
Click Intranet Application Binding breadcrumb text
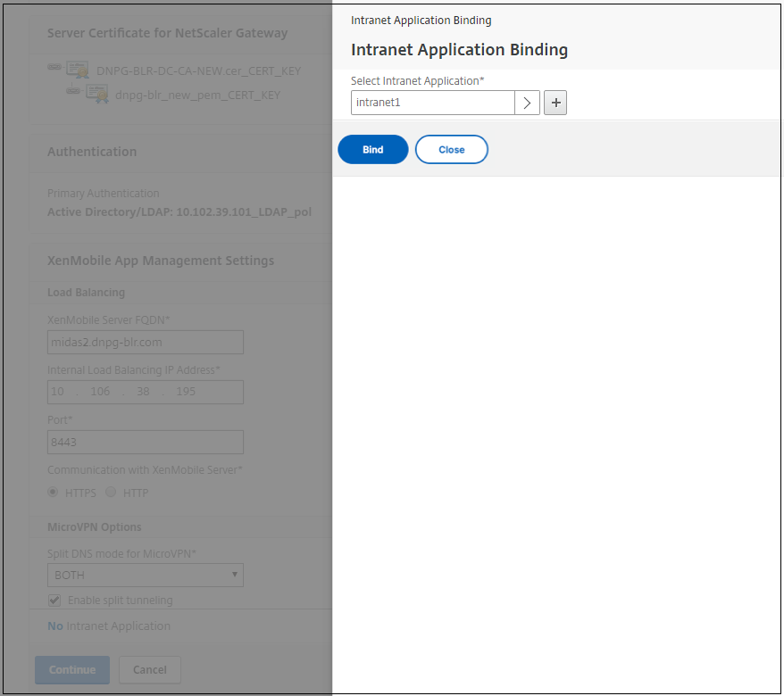pyautogui.click(x=421, y=21)
